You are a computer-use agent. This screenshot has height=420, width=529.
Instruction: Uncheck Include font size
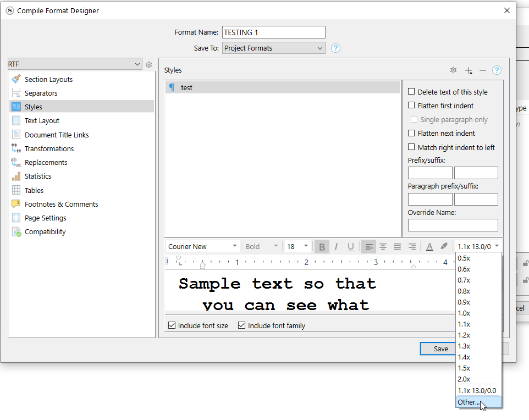click(x=172, y=325)
